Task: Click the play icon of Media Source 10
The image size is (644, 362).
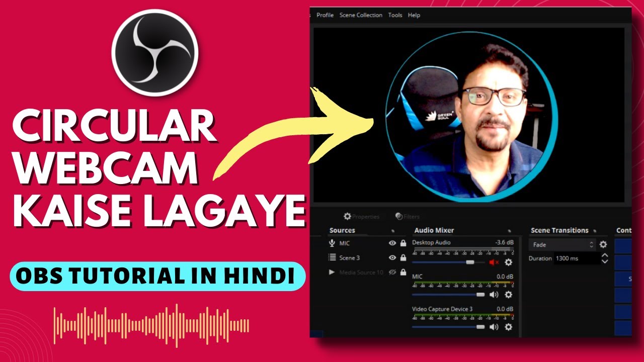Action: (x=332, y=272)
